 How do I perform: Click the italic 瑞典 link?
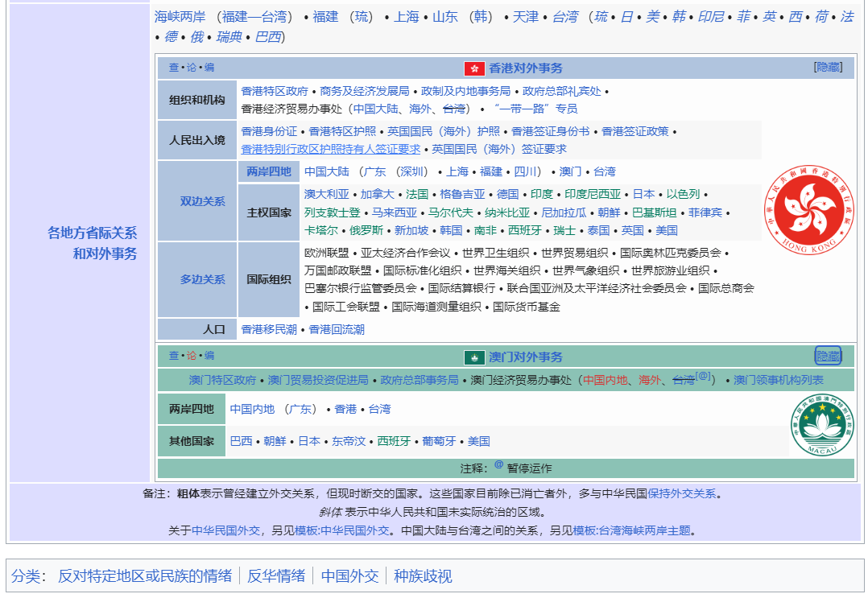point(229,37)
